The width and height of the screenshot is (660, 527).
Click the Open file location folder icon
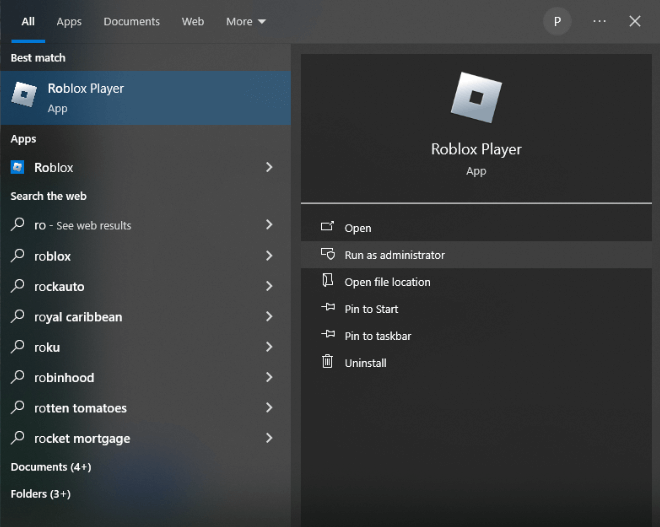point(327,280)
